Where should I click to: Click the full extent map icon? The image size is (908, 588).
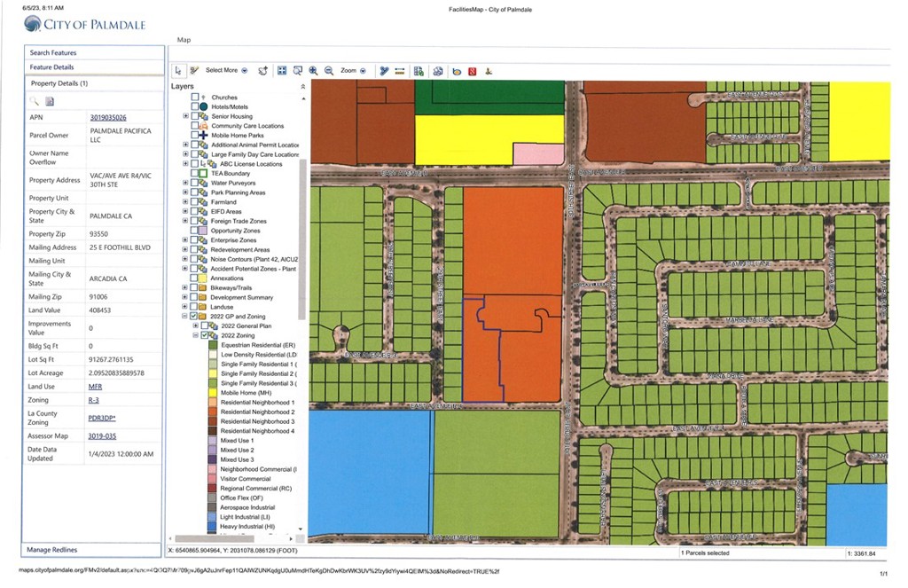click(282, 71)
